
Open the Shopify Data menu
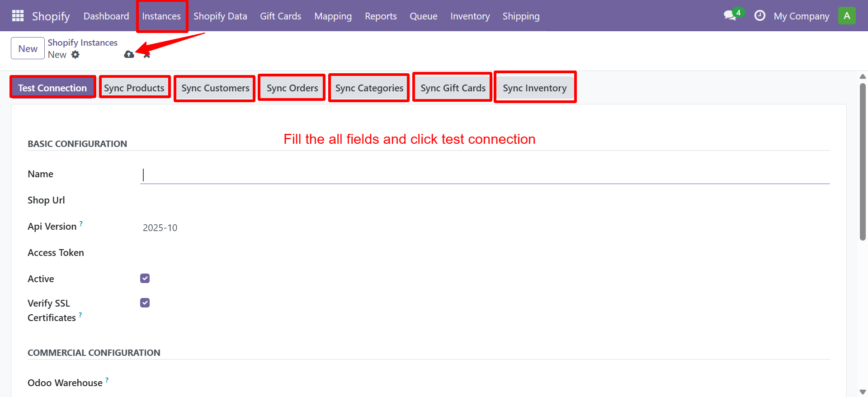pyautogui.click(x=220, y=16)
